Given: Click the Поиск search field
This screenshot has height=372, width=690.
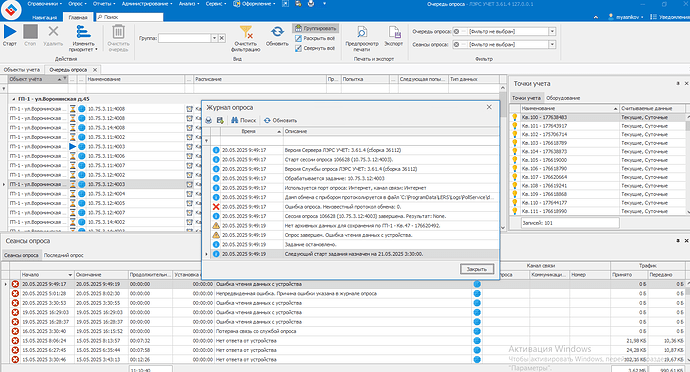Looking at the screenshot, I should click(x=129, y=17).
